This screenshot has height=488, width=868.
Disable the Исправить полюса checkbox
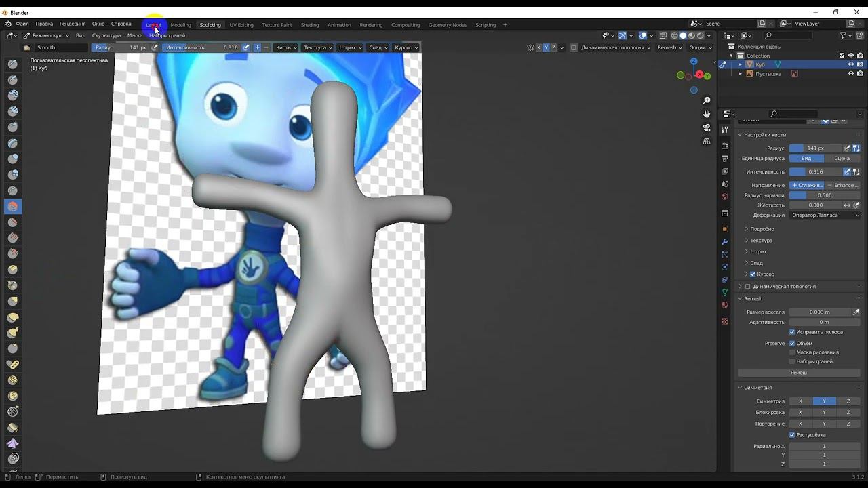coord(792,332)
